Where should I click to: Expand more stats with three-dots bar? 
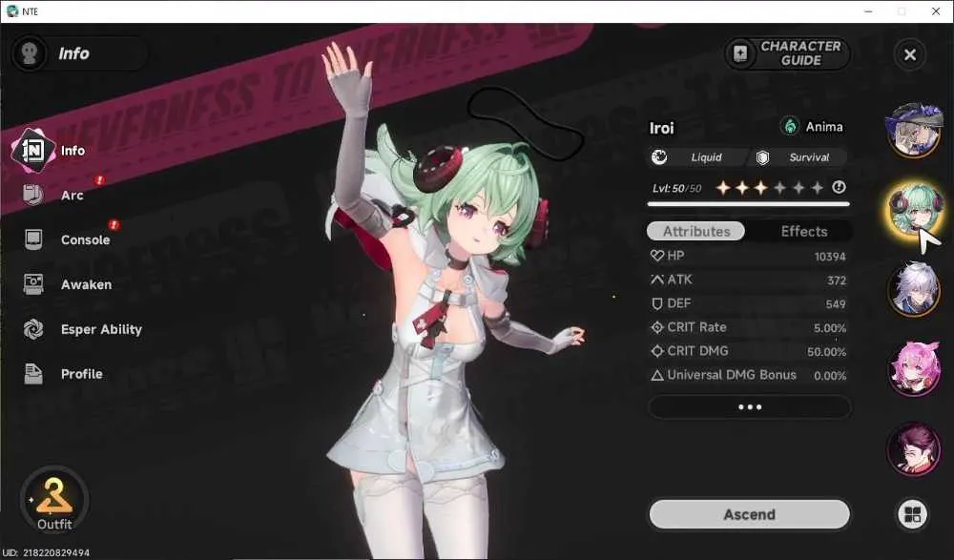750,406
